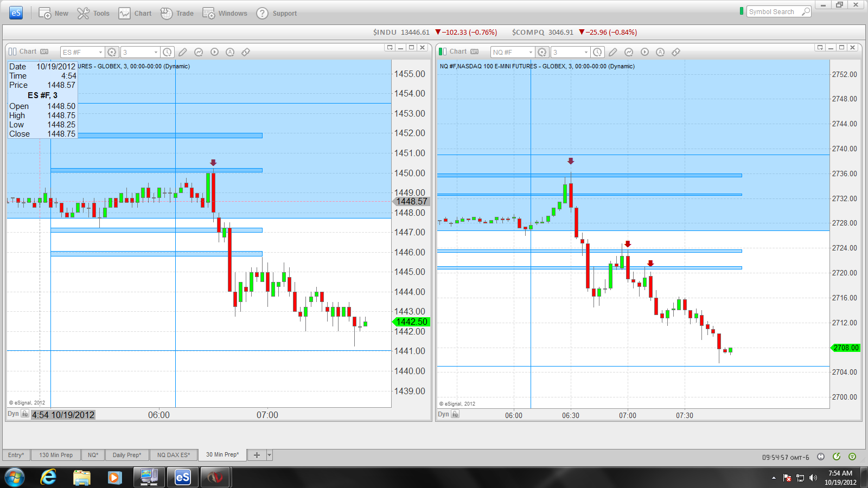Open the volume speaker icon in the tray

(813, 478)
